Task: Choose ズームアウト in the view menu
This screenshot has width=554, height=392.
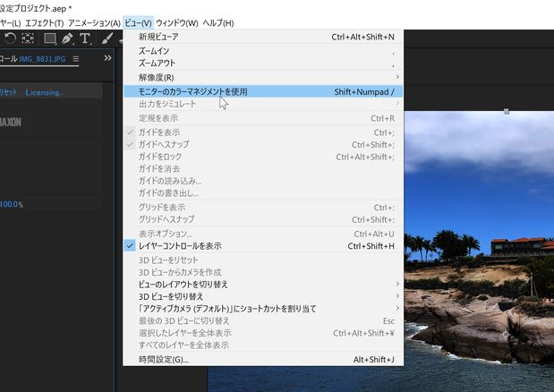Action: click(263, 64)
